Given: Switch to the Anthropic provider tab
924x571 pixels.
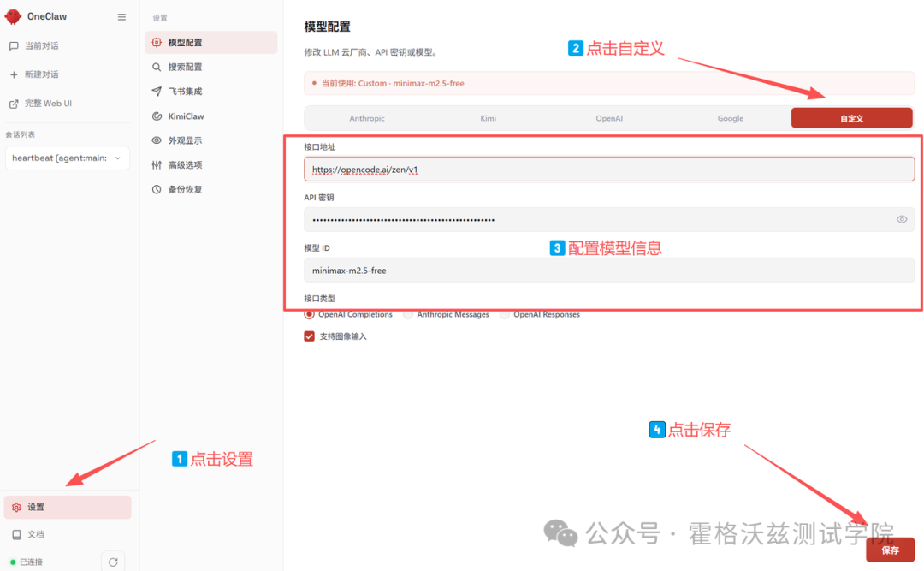Looking at the screenshot, I should click(366, 118).
